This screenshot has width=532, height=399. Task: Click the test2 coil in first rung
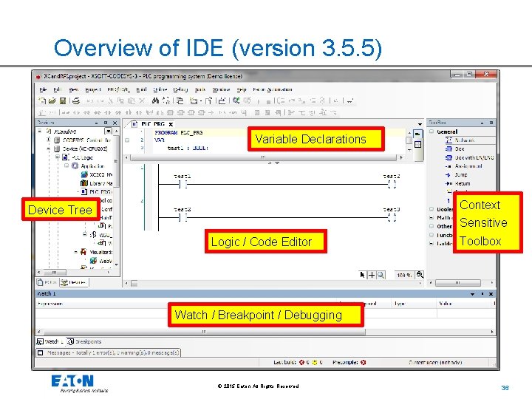coord(392,184)
